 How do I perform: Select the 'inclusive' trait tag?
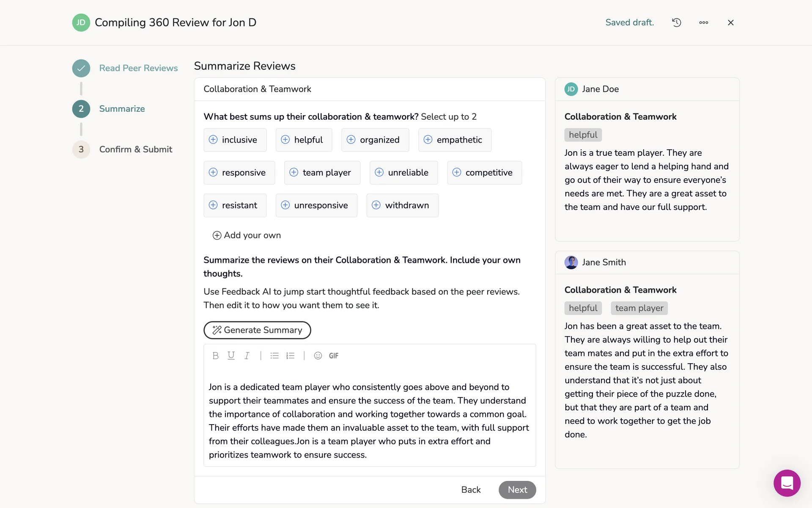235,140
